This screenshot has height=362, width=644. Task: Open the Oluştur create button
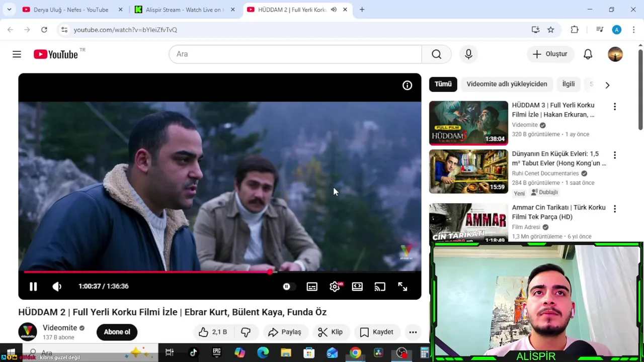click(550, 54)
